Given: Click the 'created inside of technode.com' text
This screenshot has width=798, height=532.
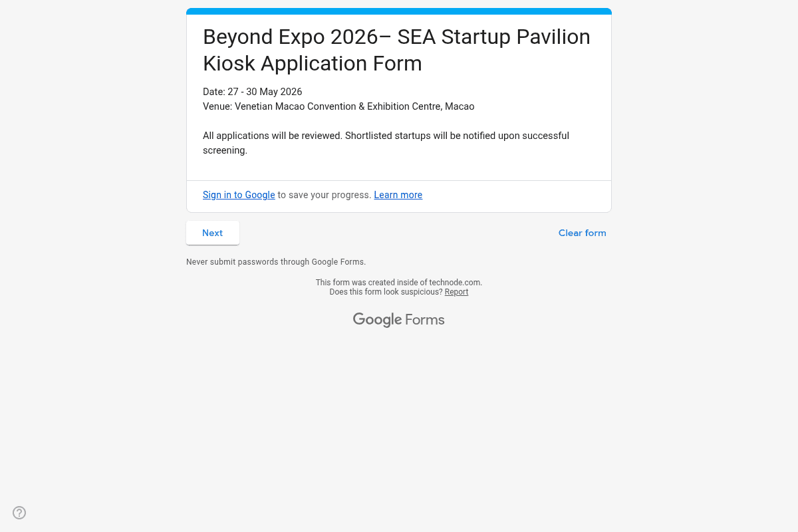Looking at the screenshot, I should coord(398,283).
